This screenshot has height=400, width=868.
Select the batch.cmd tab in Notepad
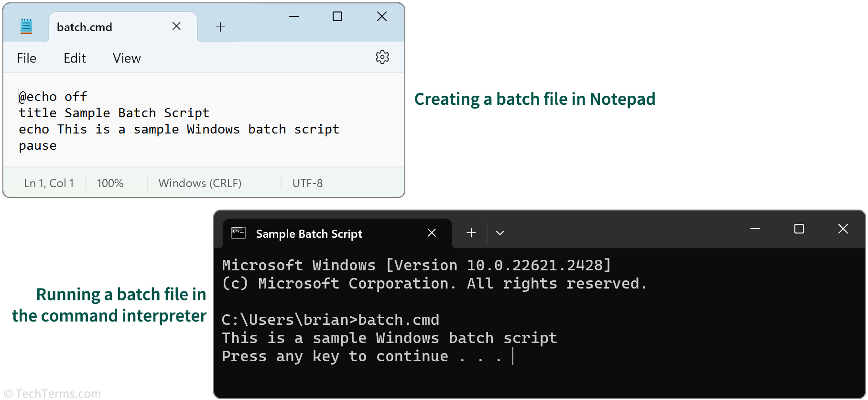point(123,27)
